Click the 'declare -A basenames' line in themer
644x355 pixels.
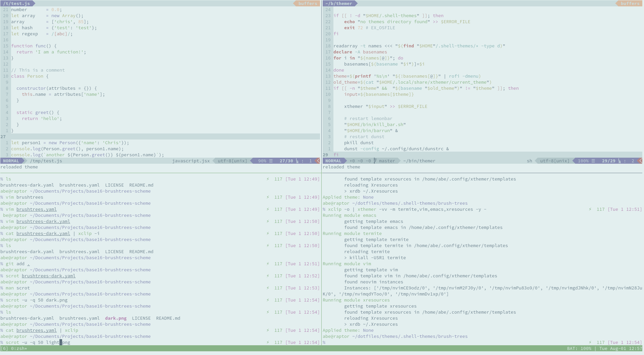point(360,52)
